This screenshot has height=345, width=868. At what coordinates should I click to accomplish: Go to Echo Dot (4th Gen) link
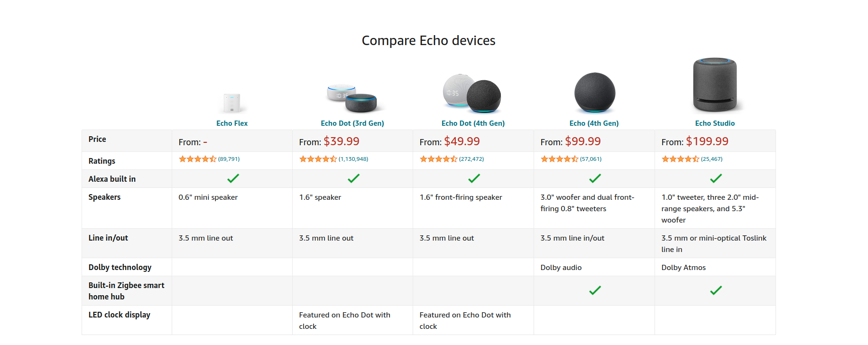tap(473, 123)
